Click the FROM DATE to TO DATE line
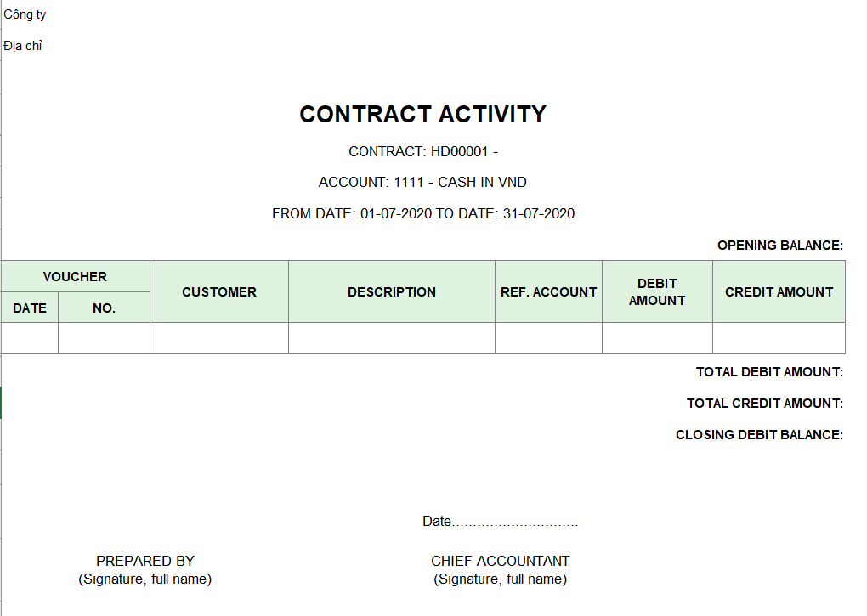867x616 pixels. click(423, 214)
